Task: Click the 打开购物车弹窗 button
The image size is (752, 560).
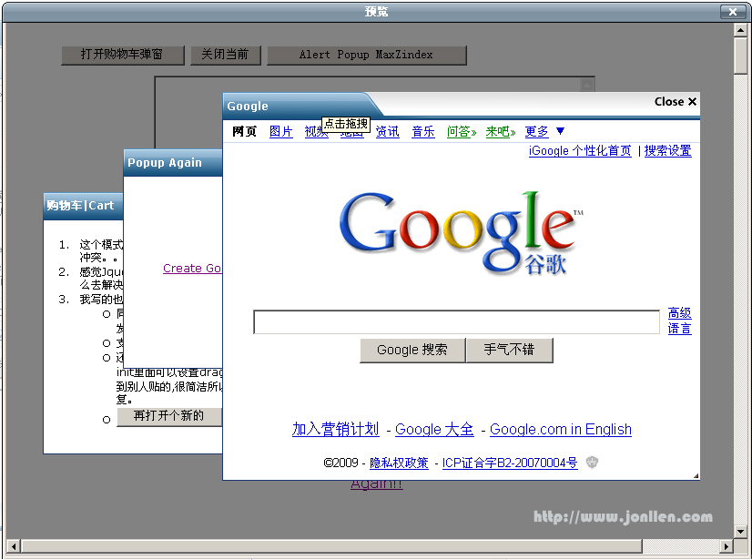Action: point(123,55)
